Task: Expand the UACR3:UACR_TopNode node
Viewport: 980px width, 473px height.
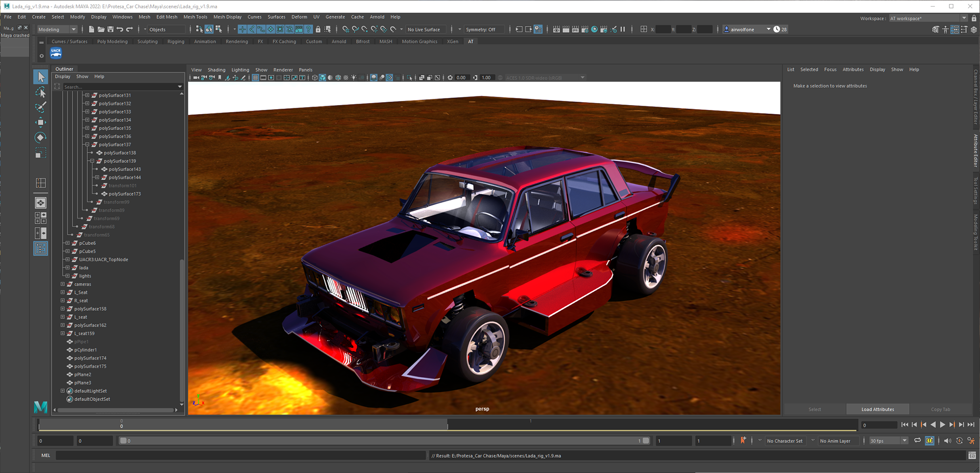Action: point(67,260)
